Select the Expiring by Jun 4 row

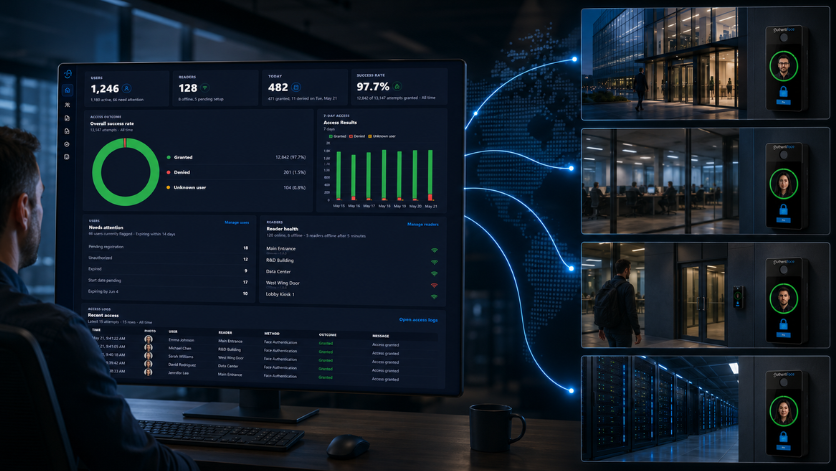pos(168,292)
